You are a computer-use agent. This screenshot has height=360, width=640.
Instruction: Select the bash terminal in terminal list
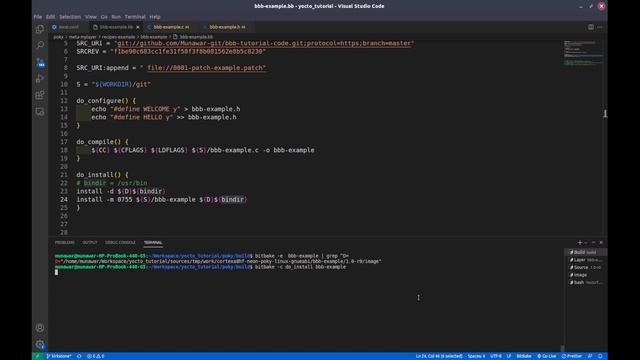tap(585, 282)
